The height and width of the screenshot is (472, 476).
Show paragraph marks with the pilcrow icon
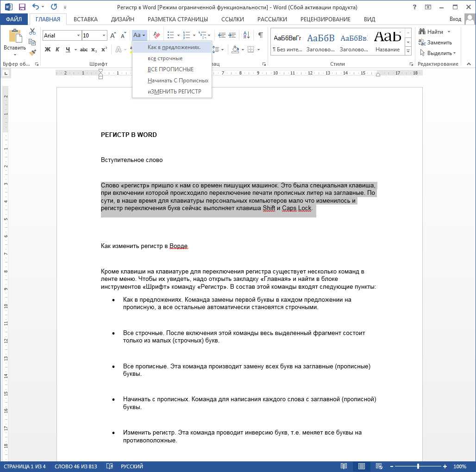click(260, 35)
